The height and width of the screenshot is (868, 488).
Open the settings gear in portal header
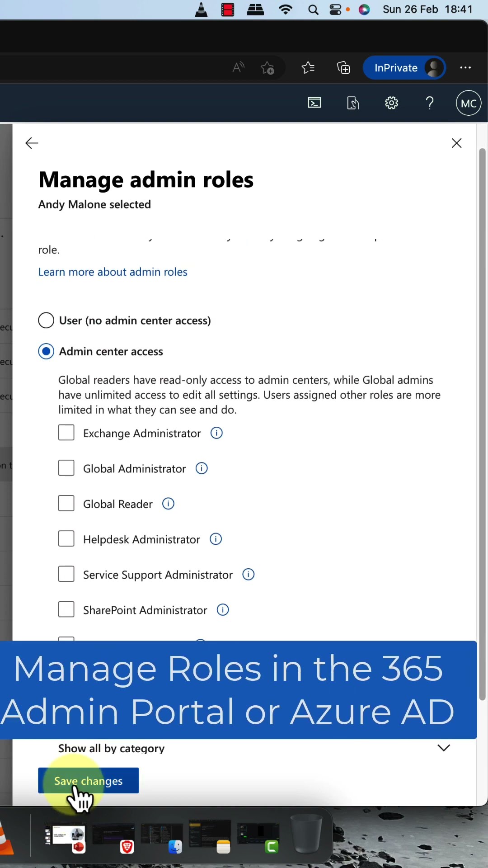point(391,103)
